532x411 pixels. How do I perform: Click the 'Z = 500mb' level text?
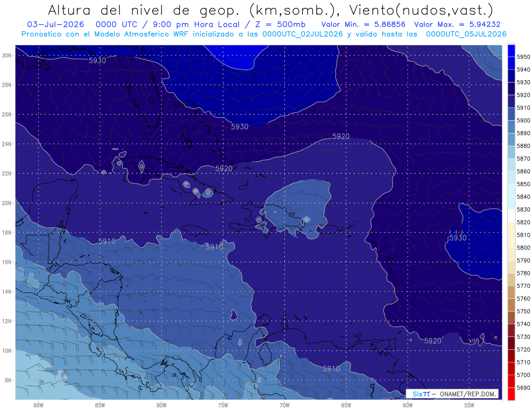[x=281, y=24]
